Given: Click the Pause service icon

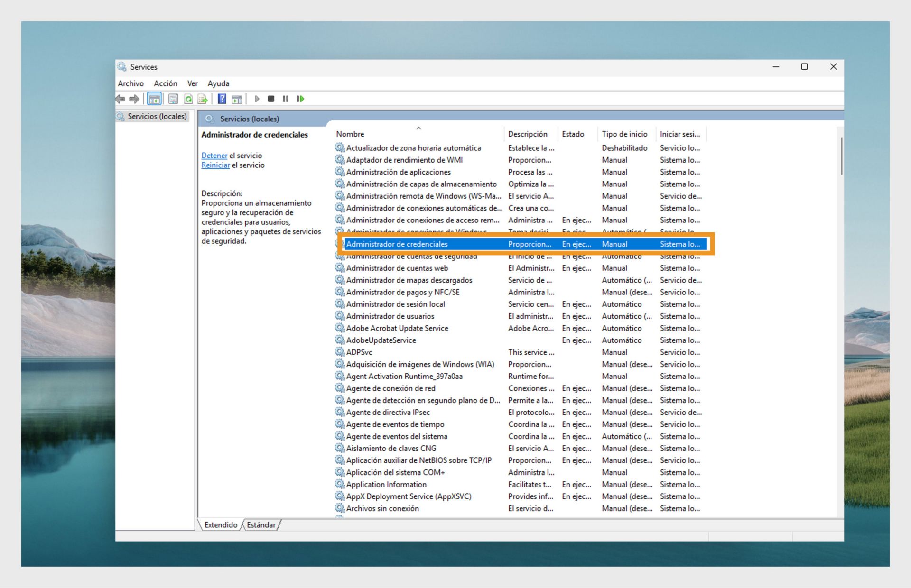Looking at the screenshot, I should (286, 99).
